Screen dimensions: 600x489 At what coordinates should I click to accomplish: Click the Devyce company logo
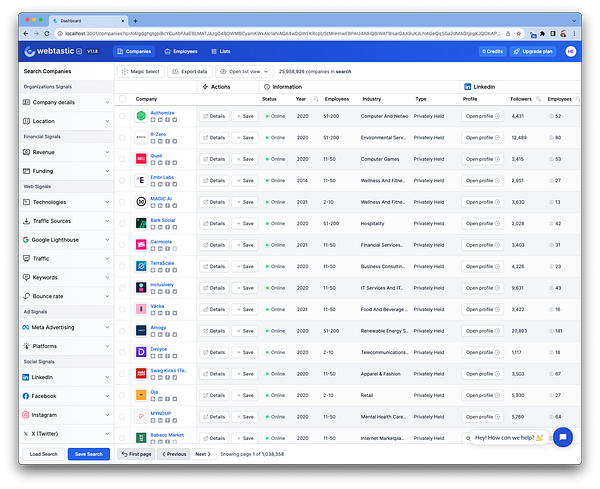[141, 352]
